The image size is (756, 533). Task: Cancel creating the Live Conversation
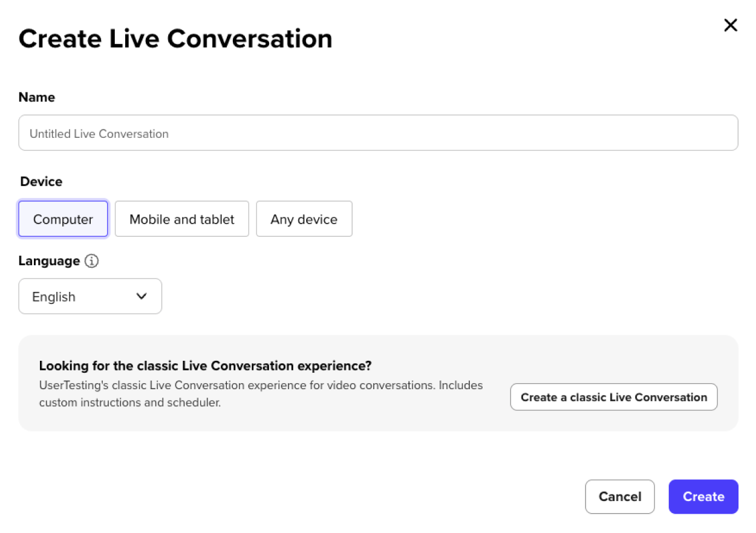[x=619, y=496]
